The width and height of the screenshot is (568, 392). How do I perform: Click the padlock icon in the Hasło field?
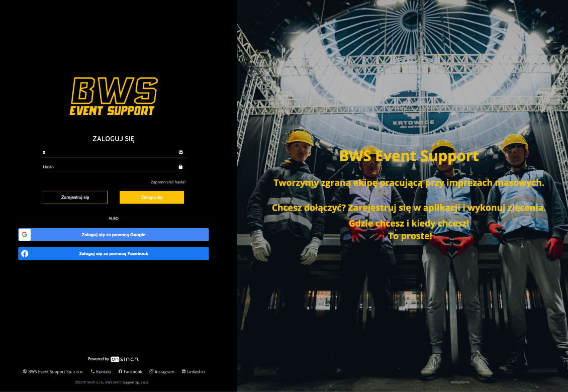pos(180,167)
